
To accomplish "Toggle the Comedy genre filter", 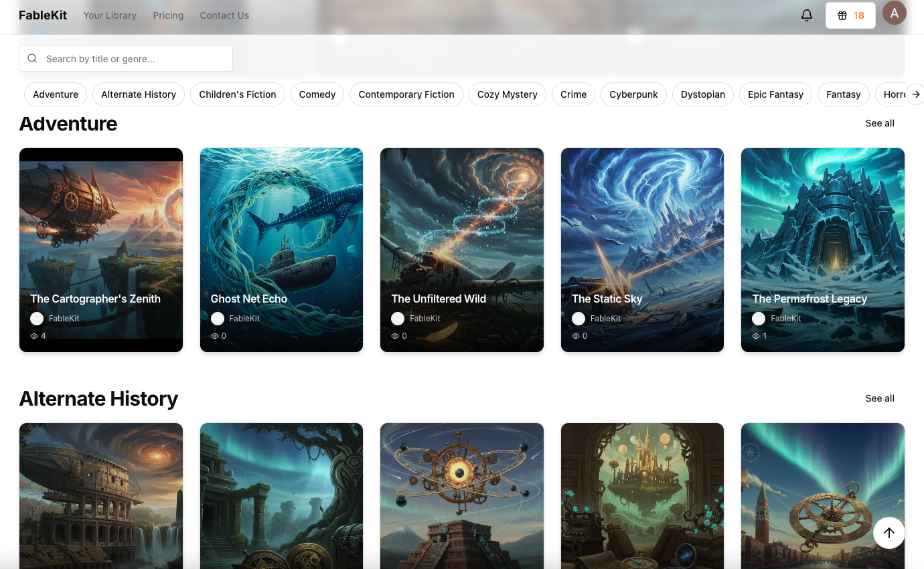I will tap(317, 94).
